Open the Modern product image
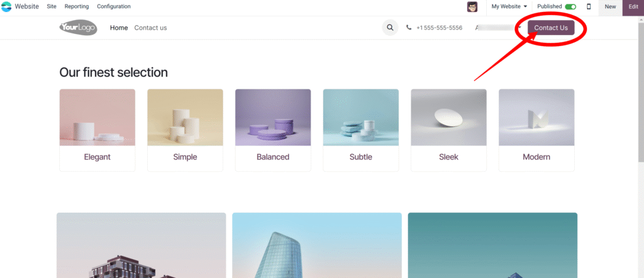This screenshot has height=278, width=644. click(537, 118)
